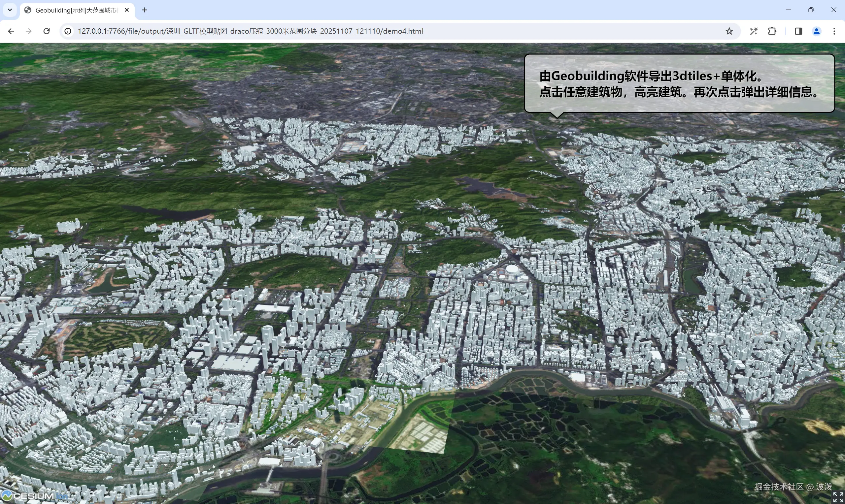845x504 pixels.
Task: Bookmark this page with the star icon
Action: tap(729, 31)
